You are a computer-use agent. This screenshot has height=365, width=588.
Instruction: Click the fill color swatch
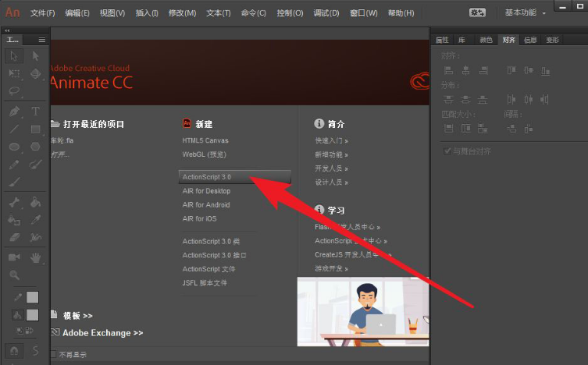tap(32, 315)
